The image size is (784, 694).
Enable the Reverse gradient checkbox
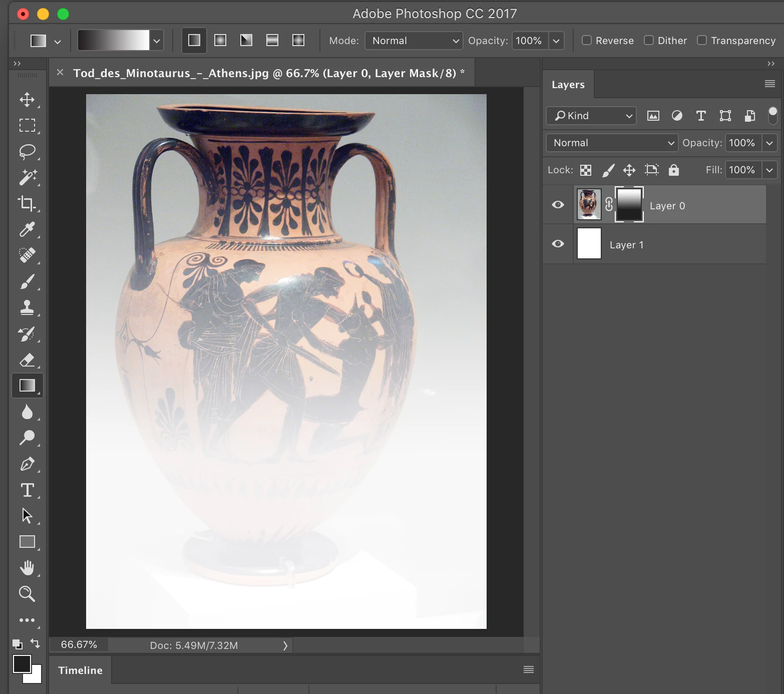[x=587, y=40]
